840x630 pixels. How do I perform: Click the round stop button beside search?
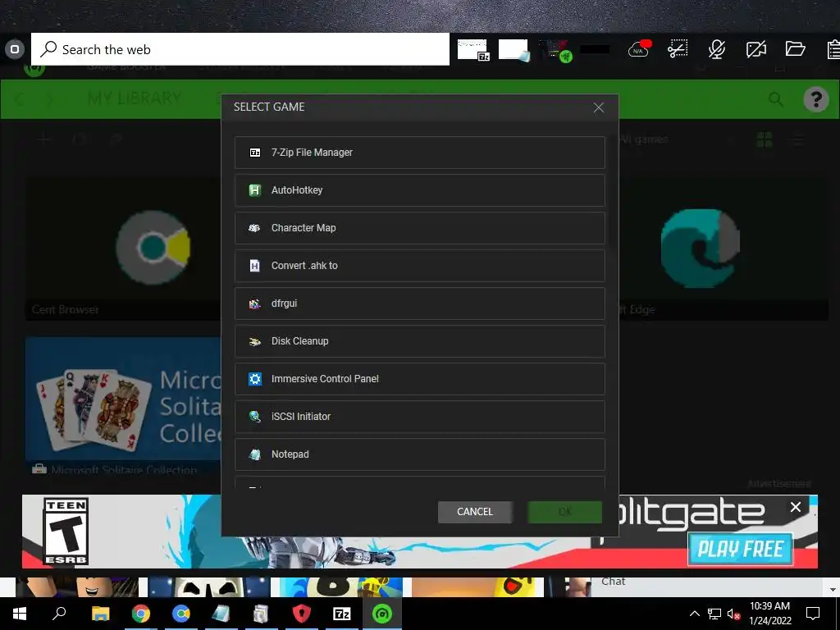15,49
